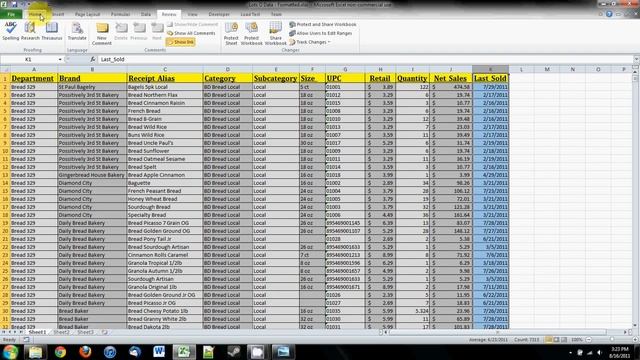This screenshot has width=640, height=360.
Task: Select the Subcategory header cell
Action: point(276,78)
